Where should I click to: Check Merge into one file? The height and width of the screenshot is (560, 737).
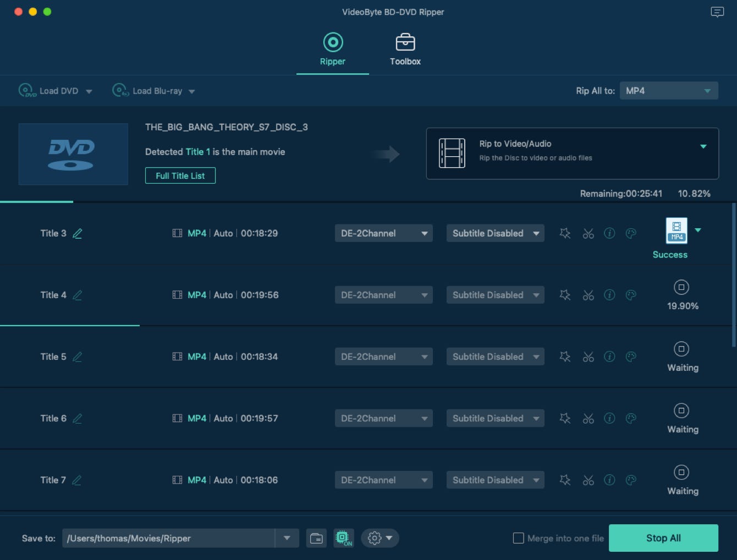click(x=519, y=538)
